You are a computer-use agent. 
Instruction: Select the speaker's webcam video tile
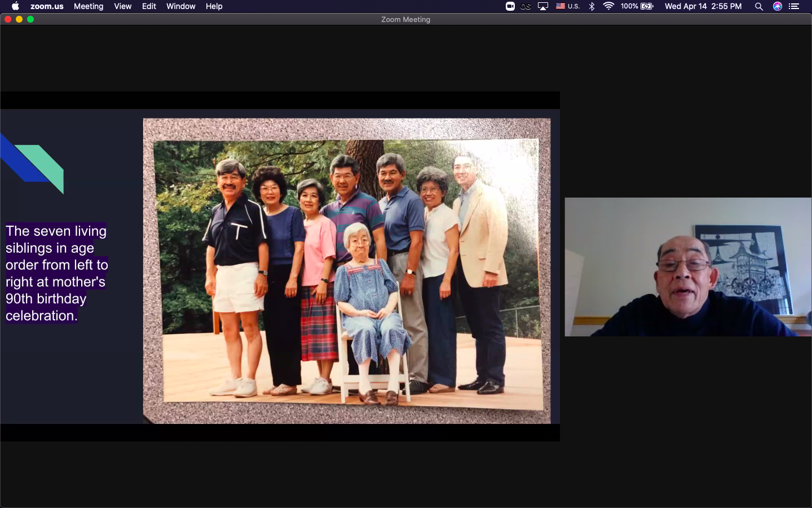click(688, 267)
